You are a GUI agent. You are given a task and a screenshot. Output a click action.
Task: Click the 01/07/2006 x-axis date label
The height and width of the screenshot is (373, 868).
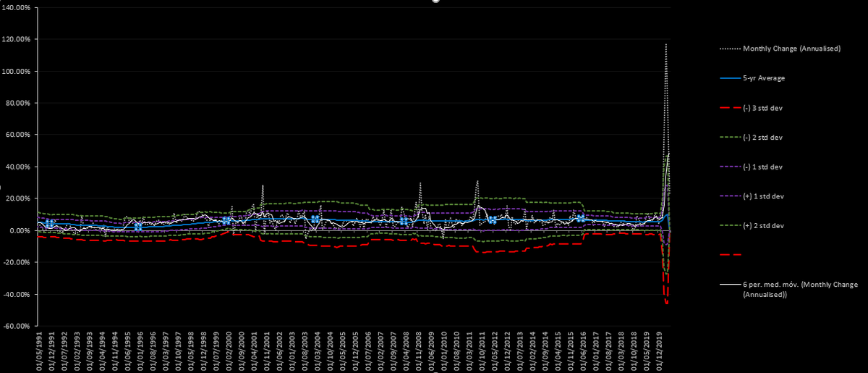(x=369, y=351)
